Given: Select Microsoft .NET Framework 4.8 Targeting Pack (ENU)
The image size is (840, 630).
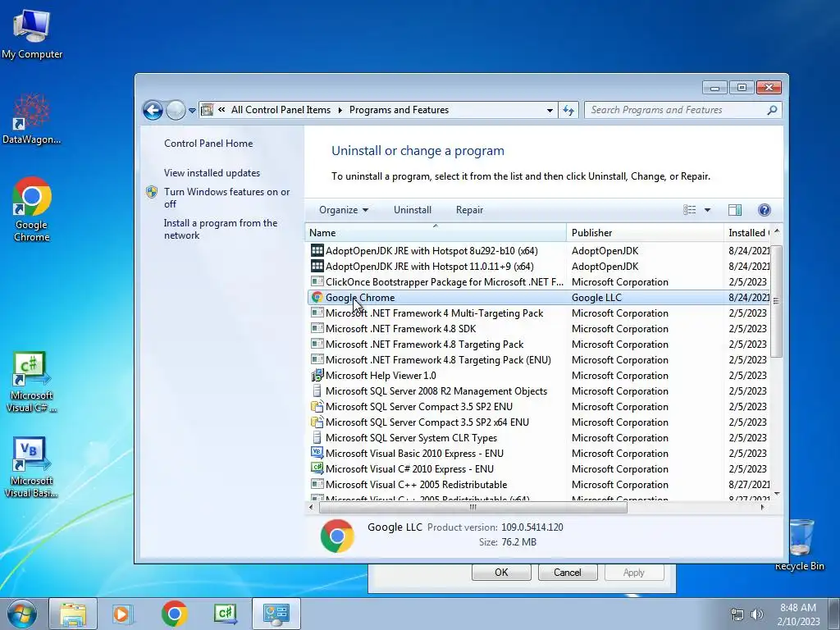Looking at the screenshot, I should click(538, 360).
